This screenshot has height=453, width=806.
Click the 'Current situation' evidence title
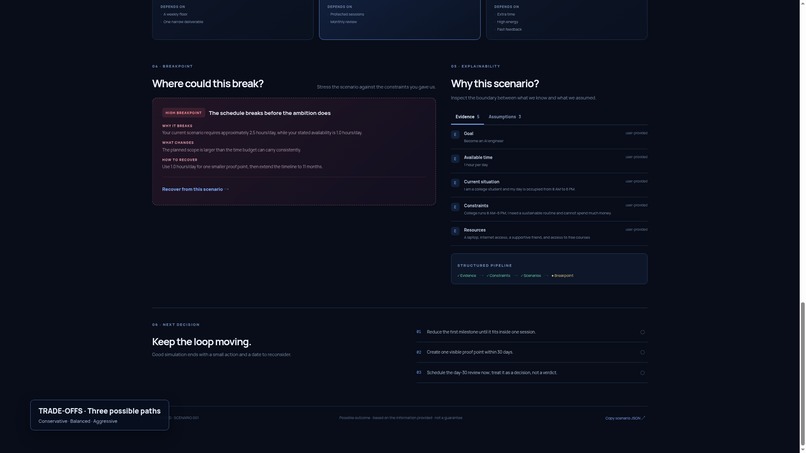pyautogui.click(x=481, y=182)
